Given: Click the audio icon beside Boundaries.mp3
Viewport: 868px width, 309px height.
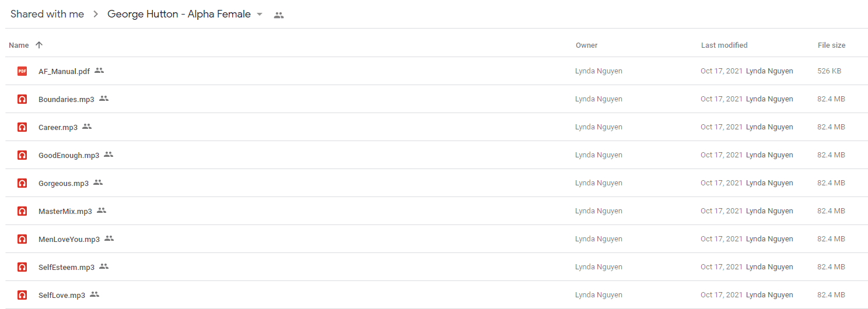Looking at the screenshot, I should 22,99.
